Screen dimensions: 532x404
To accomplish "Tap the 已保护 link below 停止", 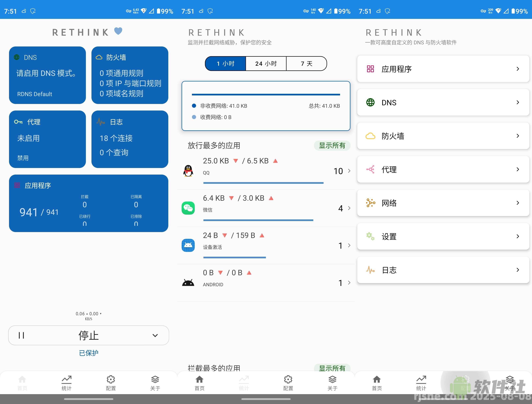I will [89, 353].
